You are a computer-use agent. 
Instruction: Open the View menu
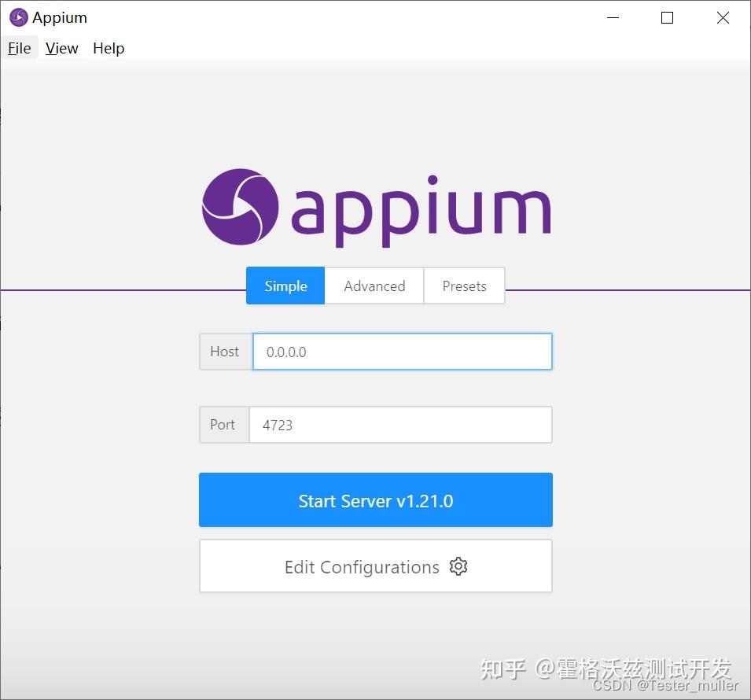61,48
